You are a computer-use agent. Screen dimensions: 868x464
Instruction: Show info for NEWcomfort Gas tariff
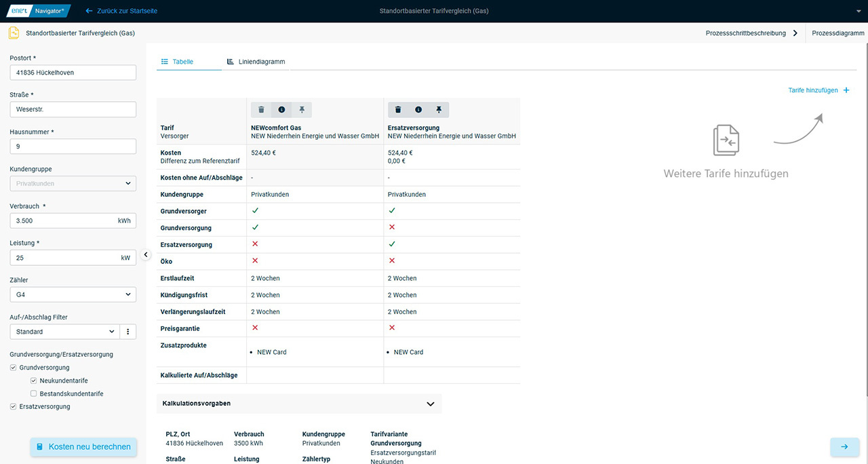281,110
